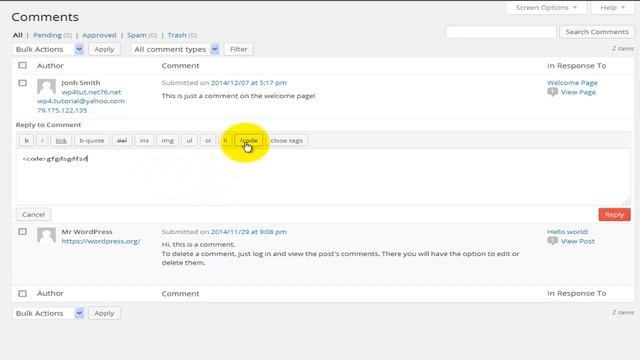Image resolution: width=640 pixels, height=360 pixels.
Task: Expand the Help panel
Action: click(x=613, y=8)
